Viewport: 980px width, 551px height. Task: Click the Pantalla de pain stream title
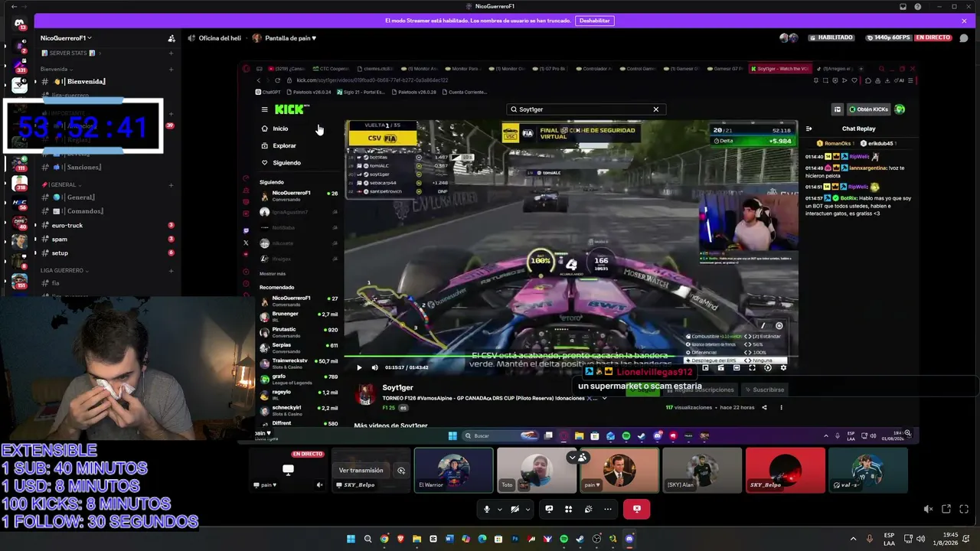coord(291,38)
